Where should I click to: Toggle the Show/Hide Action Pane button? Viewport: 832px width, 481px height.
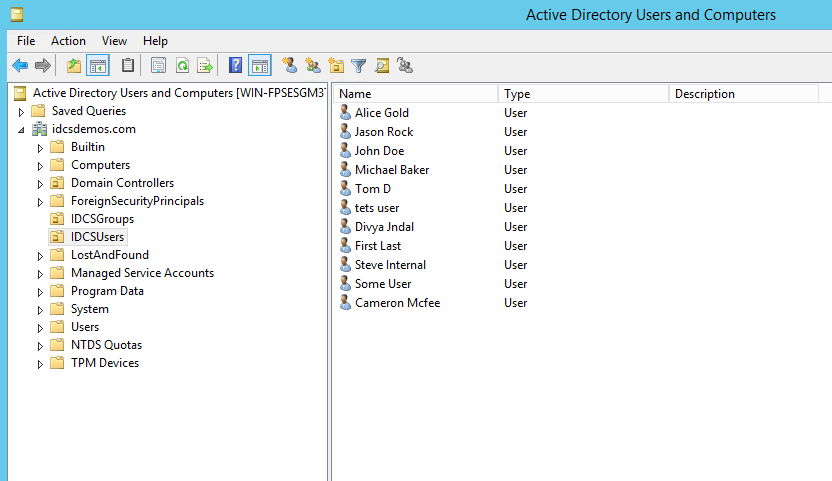[x=259, y=66]
